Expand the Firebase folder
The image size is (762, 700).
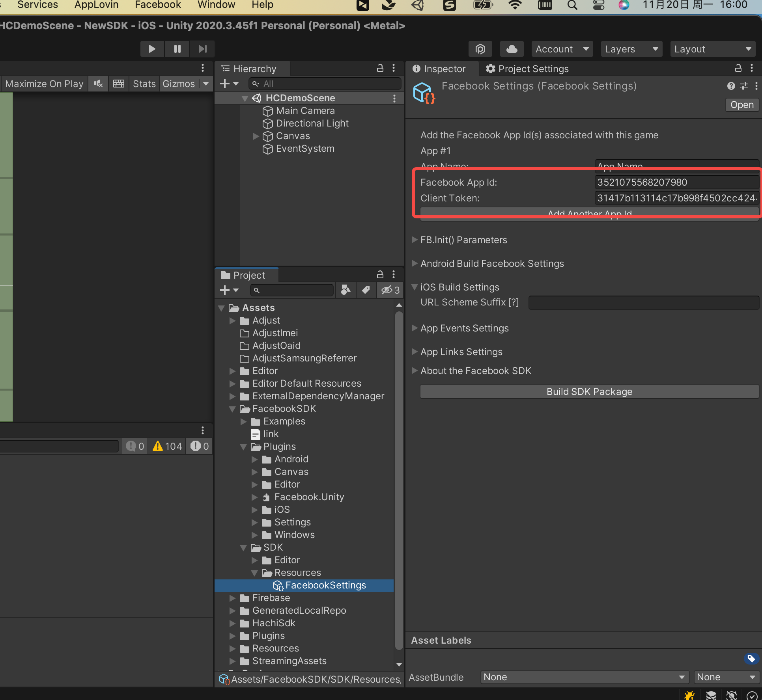232,598
